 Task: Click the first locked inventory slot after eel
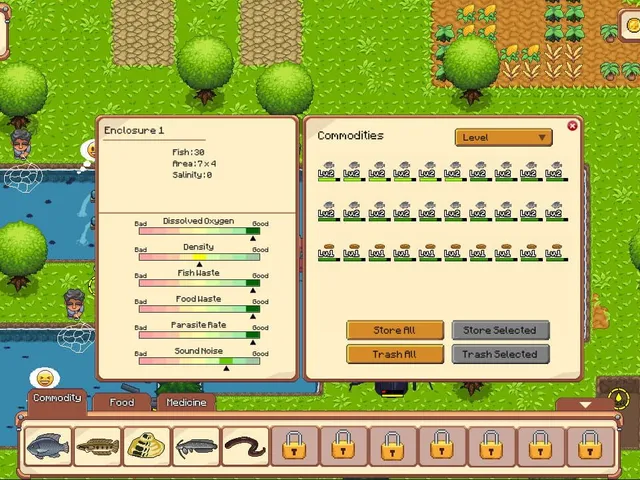click(x=294, y=446)
